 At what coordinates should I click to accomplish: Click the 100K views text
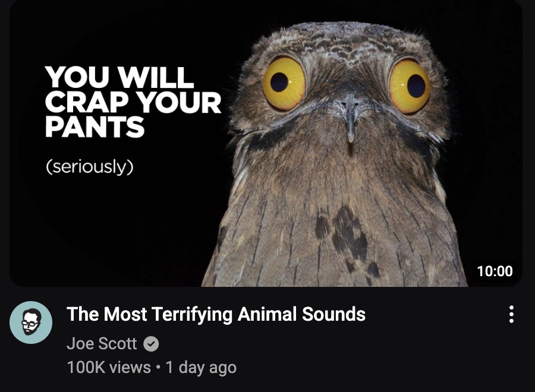coord(109,368)
